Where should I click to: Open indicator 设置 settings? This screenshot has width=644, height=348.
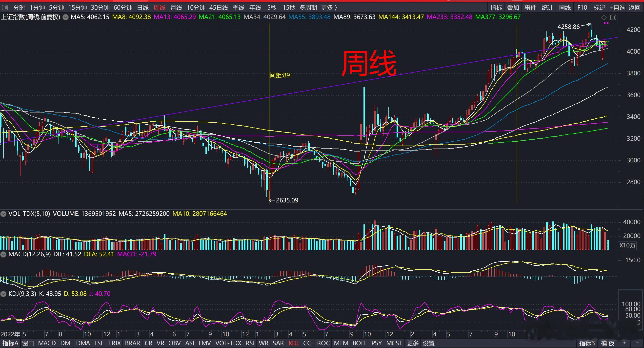tap(428, 343)
